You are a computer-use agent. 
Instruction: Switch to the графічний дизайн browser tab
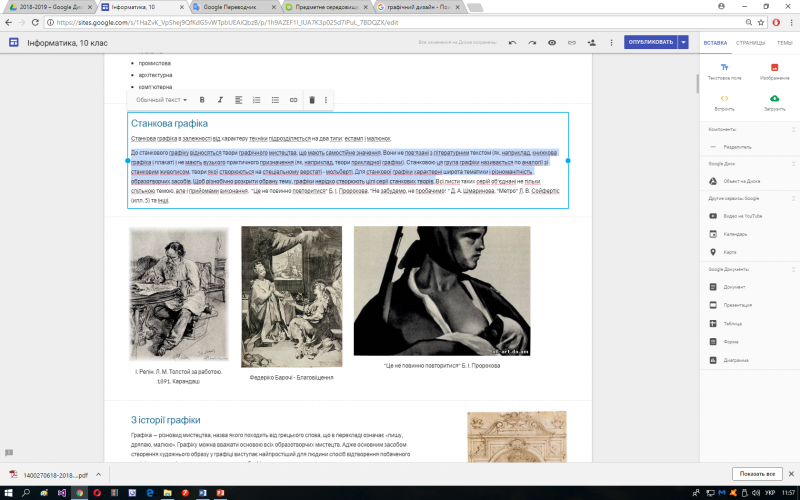(418, 7)
